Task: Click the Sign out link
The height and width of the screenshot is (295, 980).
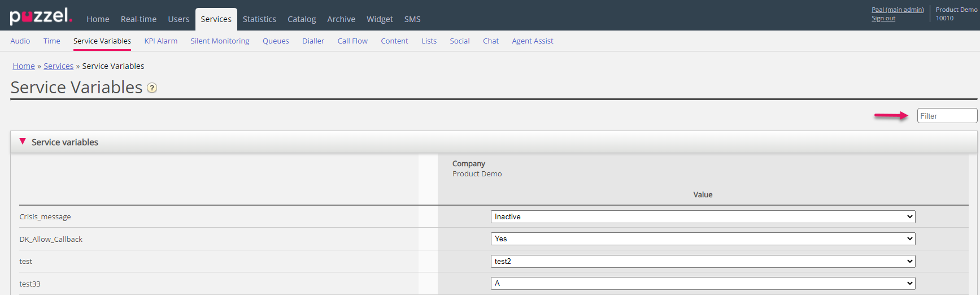Action: [883, 19]
